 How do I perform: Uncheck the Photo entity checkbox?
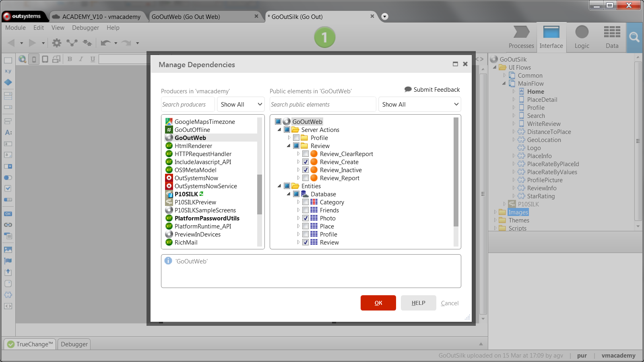coord(305,218)
